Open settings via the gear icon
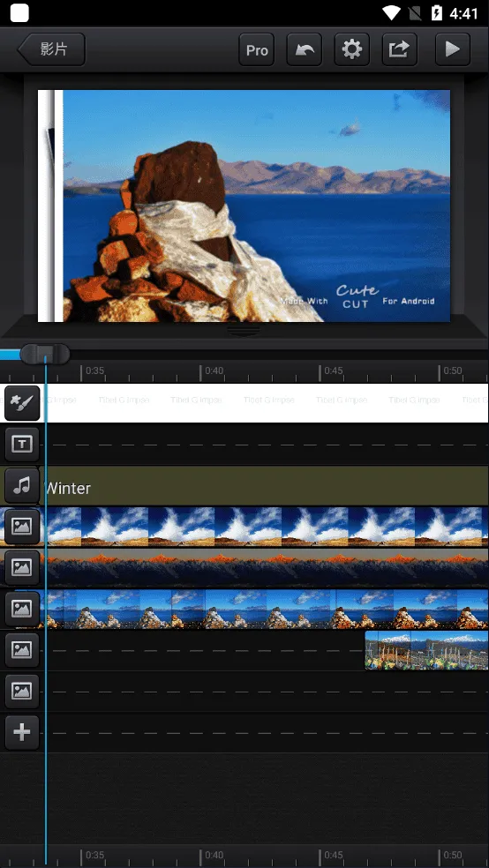This screenshot has height=868, width=489. pyautogui.click(x=351, y=49)
